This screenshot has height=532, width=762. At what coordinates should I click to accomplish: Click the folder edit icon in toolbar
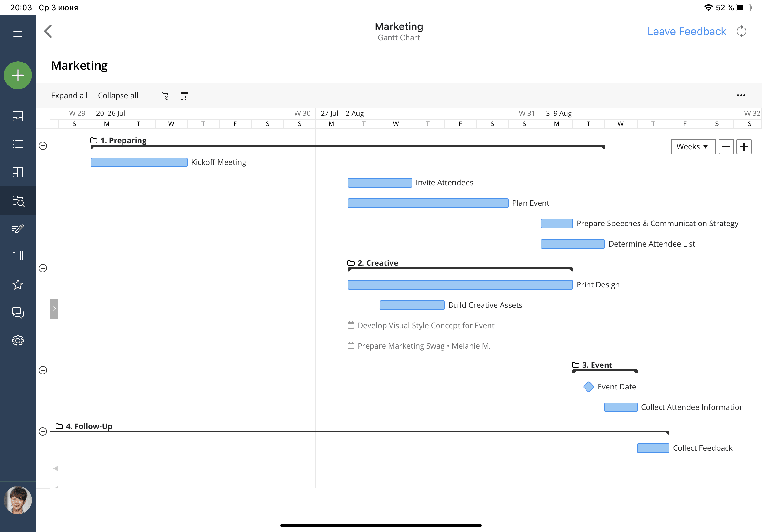(164, 95)
